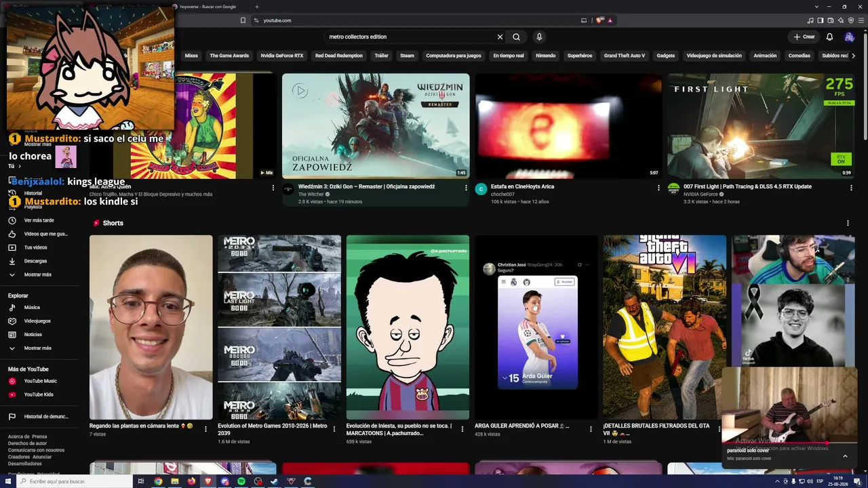Toggle the browser sidebar panel icon
Screen dimensions: 868x488
820,20
